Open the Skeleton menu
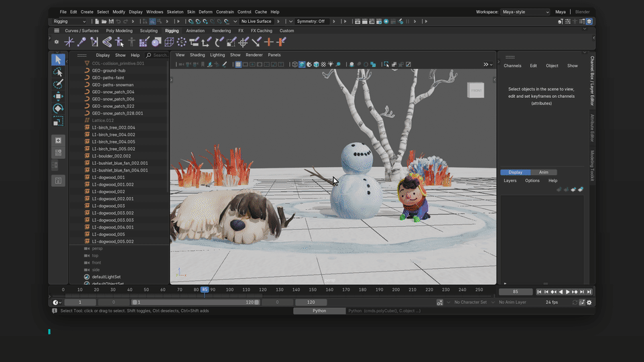Image resolution: width=644 pixels, height=362 pixels. (175, 12)
